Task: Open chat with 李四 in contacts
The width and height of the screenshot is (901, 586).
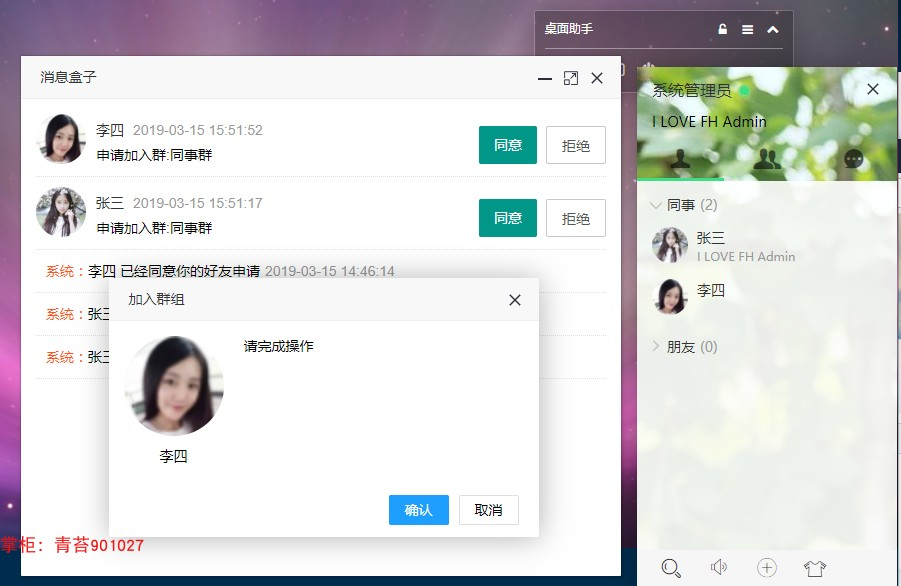Action: (767, 296)
